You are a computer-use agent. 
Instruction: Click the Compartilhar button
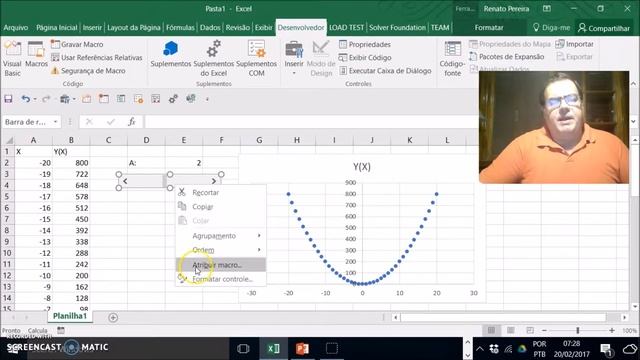604,28
